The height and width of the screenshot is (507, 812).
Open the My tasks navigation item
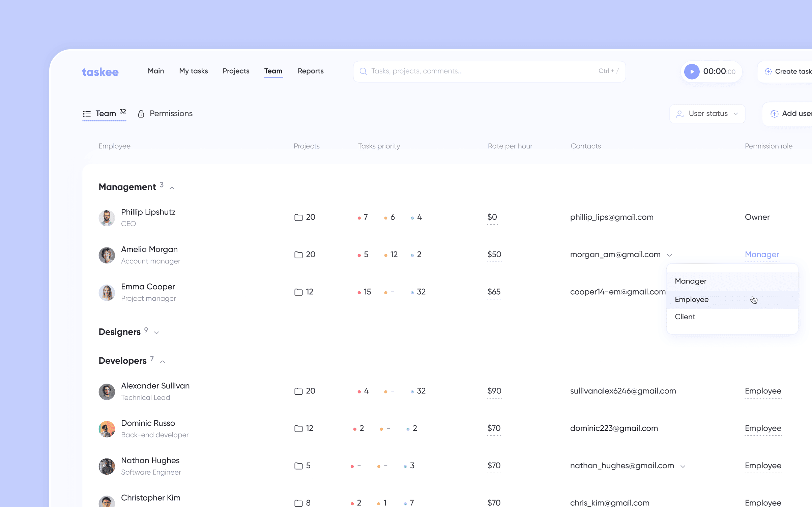[x=193, y=71]
